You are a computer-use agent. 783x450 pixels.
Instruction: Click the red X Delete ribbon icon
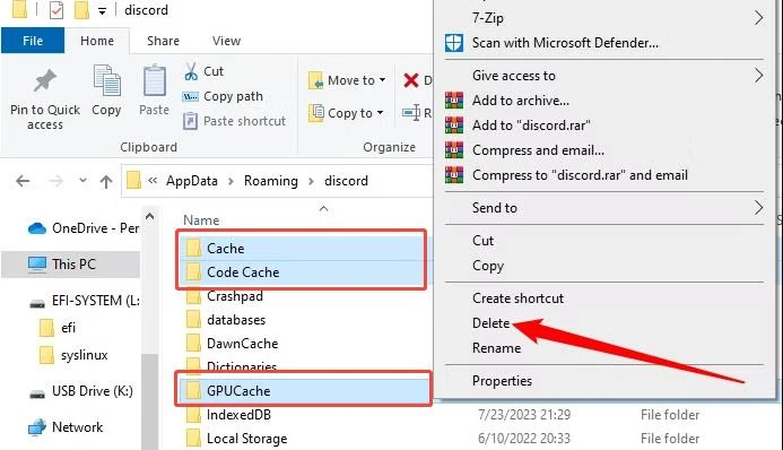411,80
